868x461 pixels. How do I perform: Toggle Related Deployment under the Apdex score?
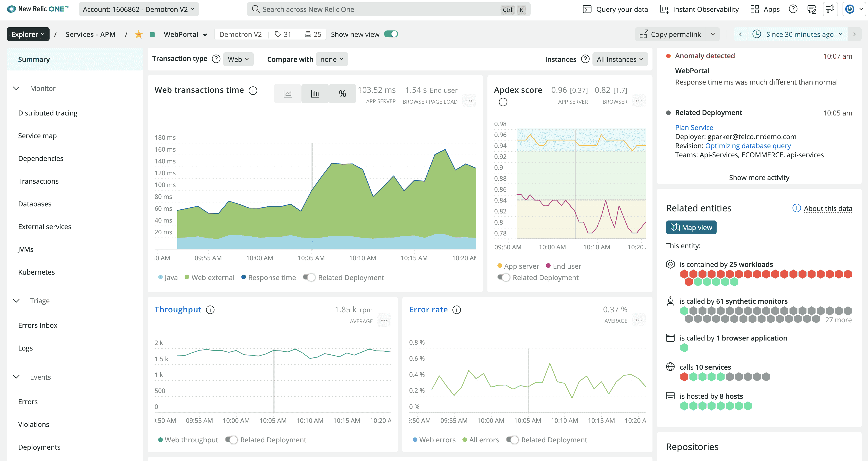[503, 277]
